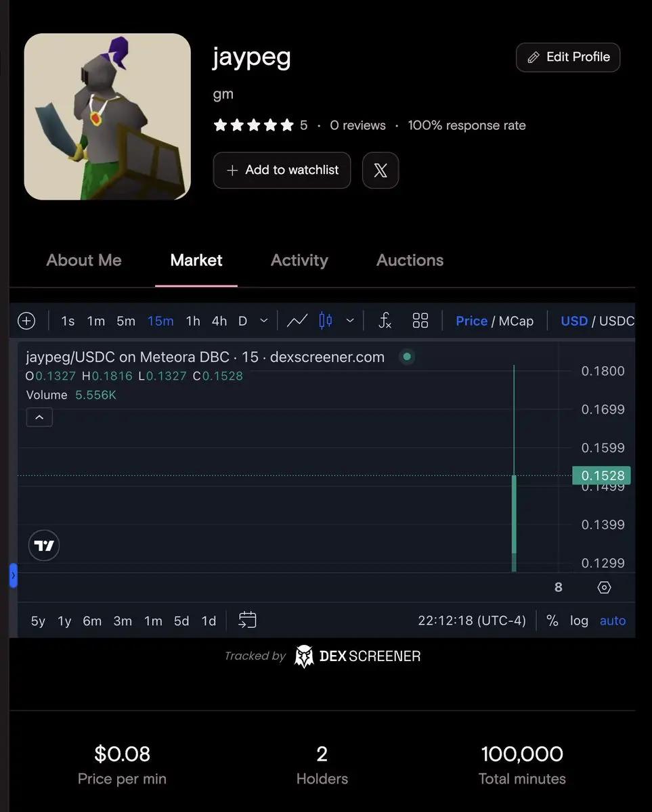
Task: Toggle chart to Price mode
Action: (x=471, y=321)
